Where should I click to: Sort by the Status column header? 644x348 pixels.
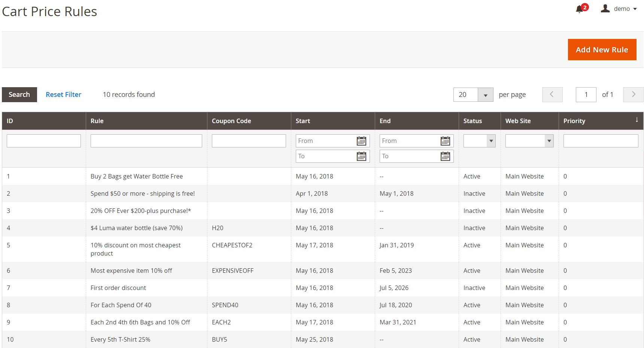(x=480, y=121)
